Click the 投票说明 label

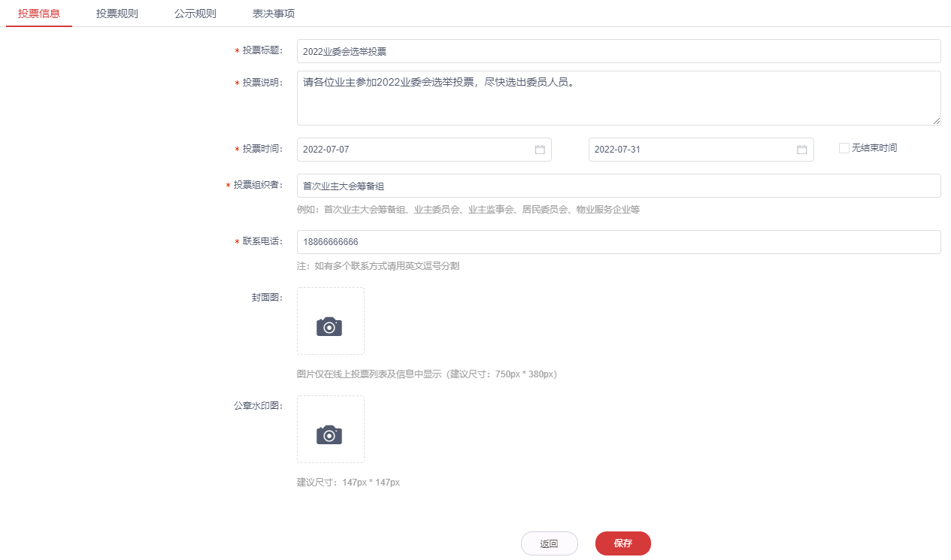point(262,83)
